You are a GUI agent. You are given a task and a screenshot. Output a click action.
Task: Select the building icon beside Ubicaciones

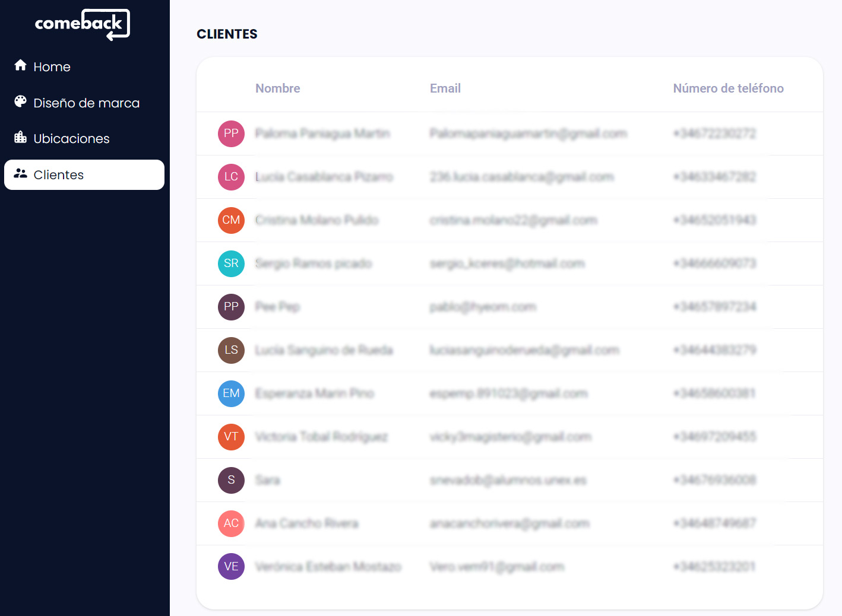tap(20, 138)
